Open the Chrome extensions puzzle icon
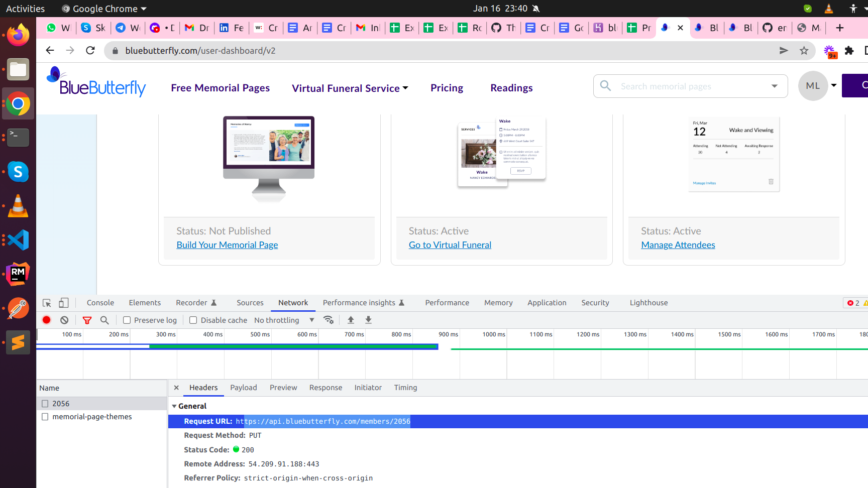The height and width of the screenshot is (488, 868). click(x=849, y=50)
